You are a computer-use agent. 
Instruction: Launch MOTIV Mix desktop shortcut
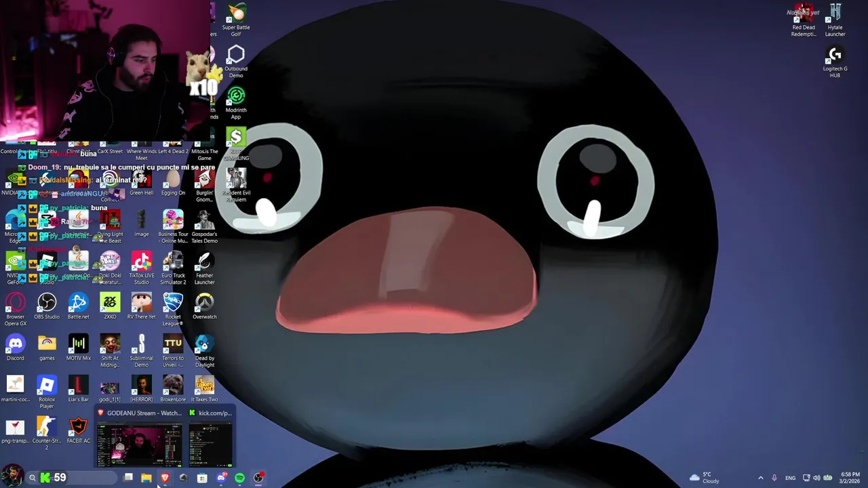pos(78,348)
